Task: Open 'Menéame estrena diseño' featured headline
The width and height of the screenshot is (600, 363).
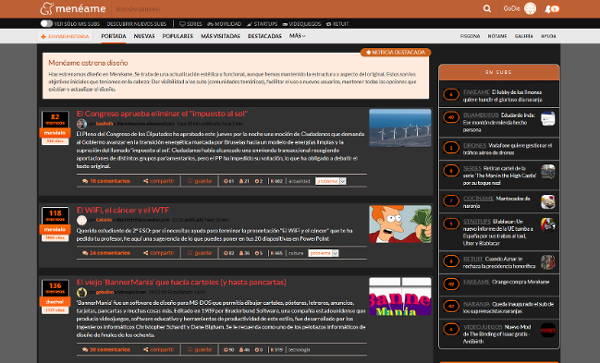Action: pyautogui.click(x=88, y=63)
